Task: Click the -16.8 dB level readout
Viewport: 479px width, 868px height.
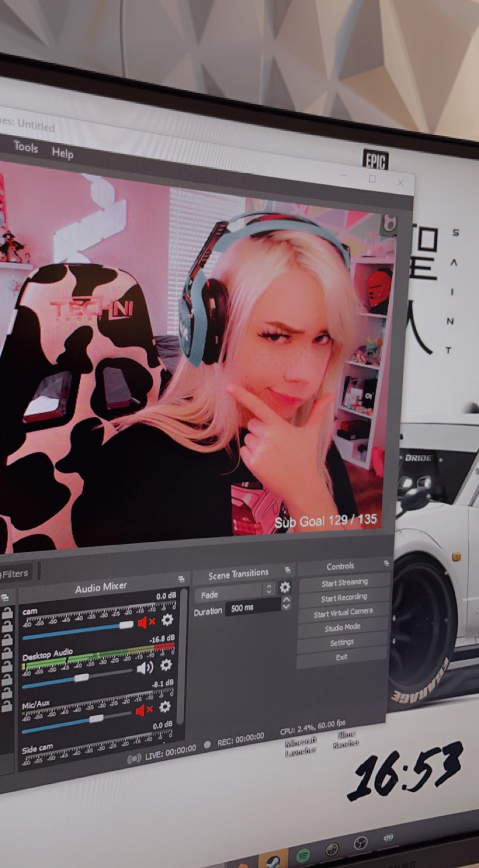Action: coord(162,638)
